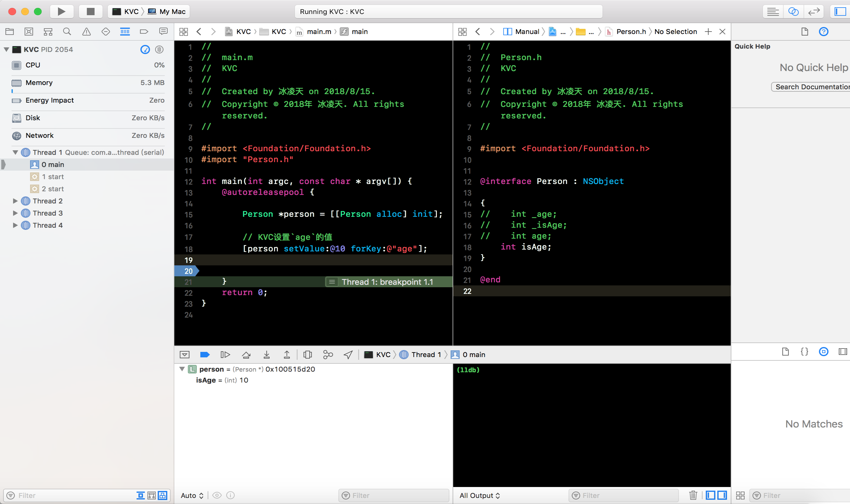This screenshot has width=850, height=504.
Task: Open the Debug View Hierarchy icon
Action: [x=307, y=355]
